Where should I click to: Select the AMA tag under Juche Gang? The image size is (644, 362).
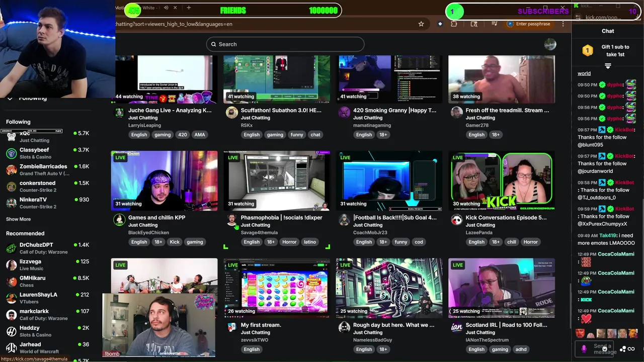[200, 135]
